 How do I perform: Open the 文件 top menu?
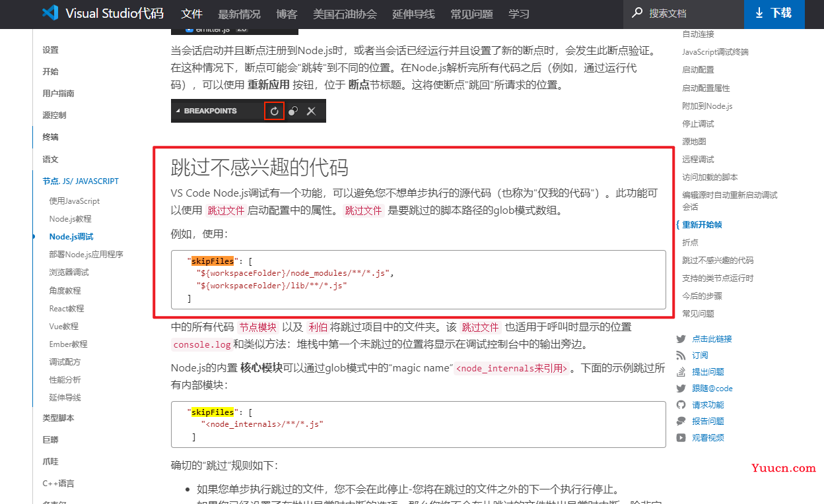coord(191,14)
